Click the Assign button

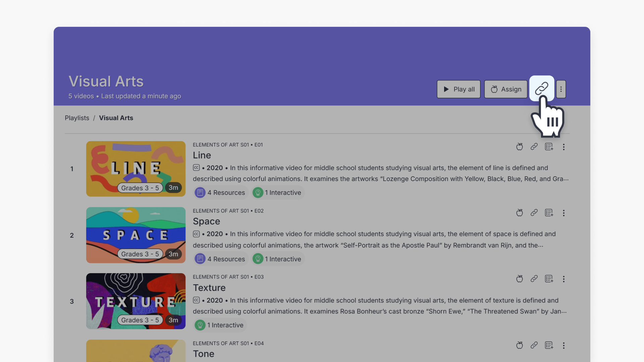point(505,89)
